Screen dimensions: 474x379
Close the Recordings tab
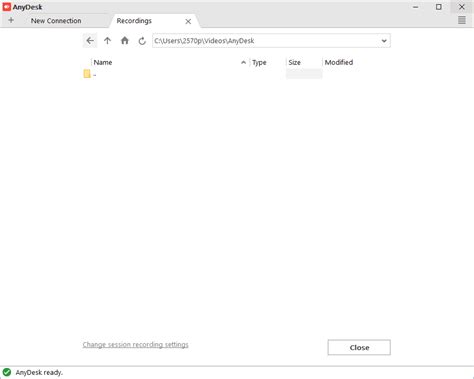(188, 21)
